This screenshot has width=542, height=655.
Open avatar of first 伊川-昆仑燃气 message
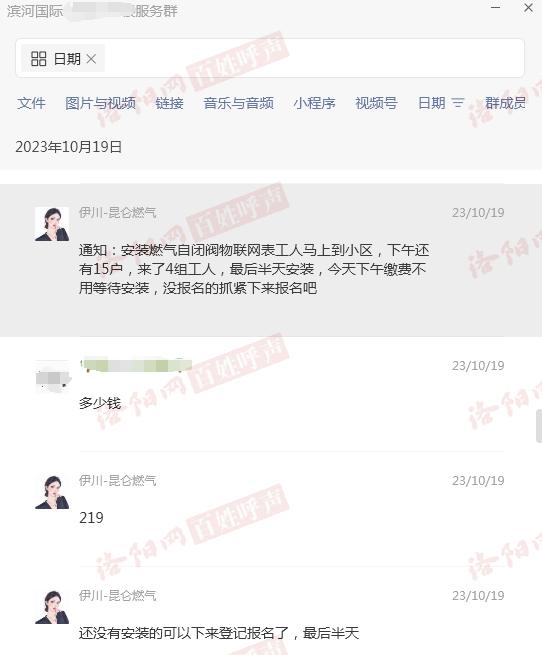pos(52,224)
